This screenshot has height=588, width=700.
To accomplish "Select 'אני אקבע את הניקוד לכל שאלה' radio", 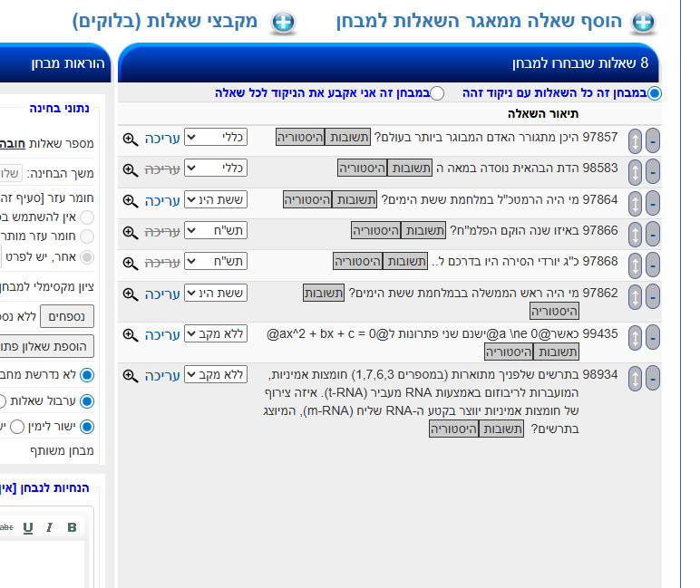I will [437, 92].
